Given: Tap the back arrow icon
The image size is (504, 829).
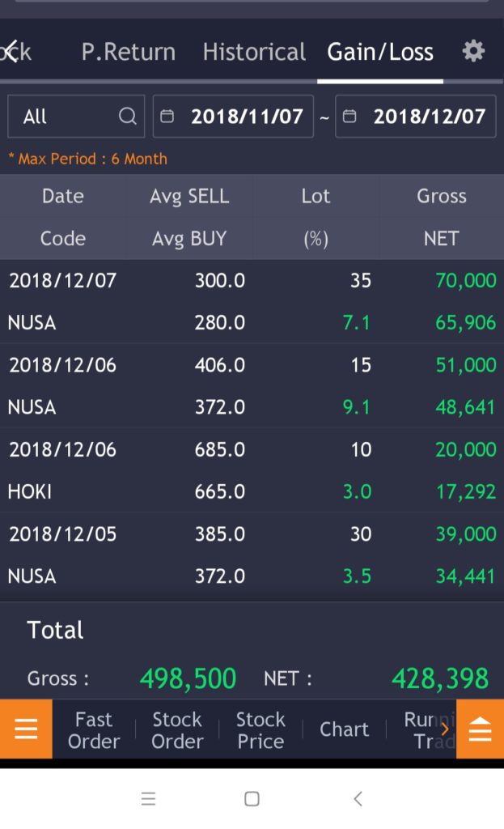Looking at the screenshot, I should tap(11, 52).
